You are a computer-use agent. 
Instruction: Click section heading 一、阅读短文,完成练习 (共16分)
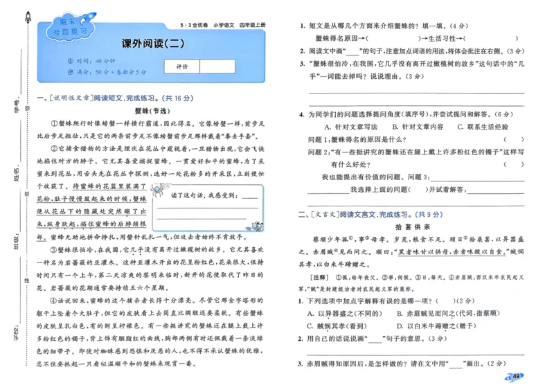[115, 98]
